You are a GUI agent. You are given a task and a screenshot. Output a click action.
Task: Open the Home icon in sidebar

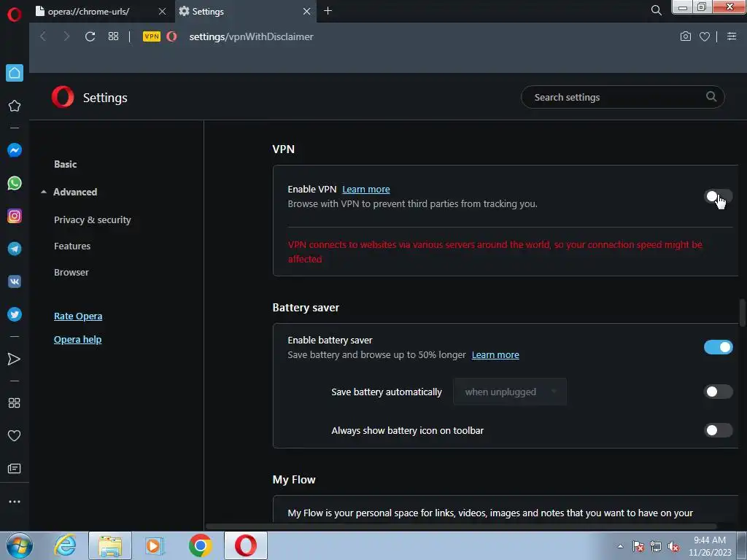pyautogui.click(x=15, y=73)
